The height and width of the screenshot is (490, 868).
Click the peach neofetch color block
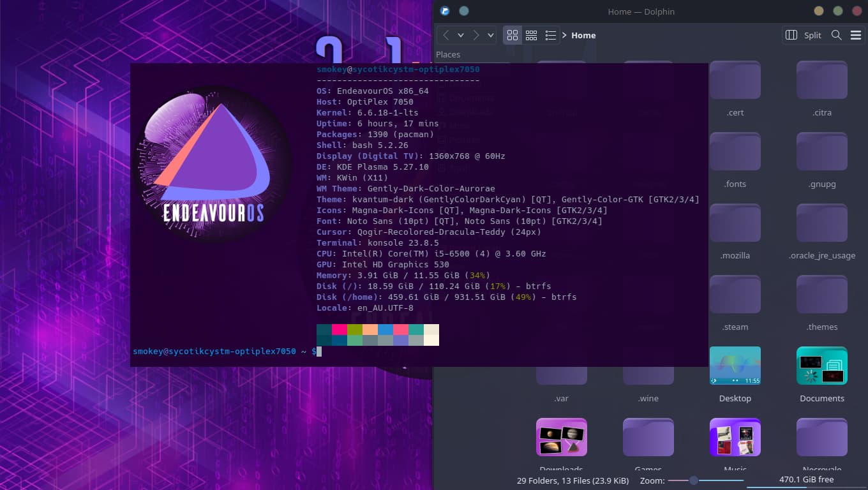[x=370, y=329]
